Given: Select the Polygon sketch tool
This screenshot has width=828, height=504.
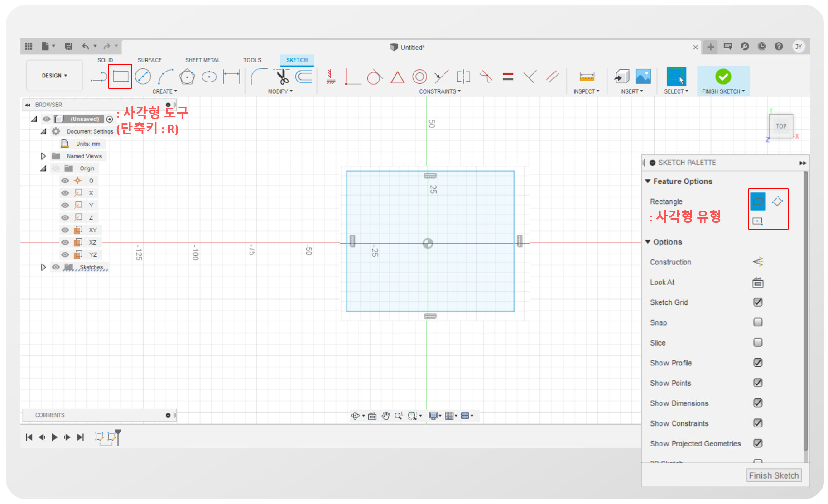Looking at the screenshot, I should point(187,77).
